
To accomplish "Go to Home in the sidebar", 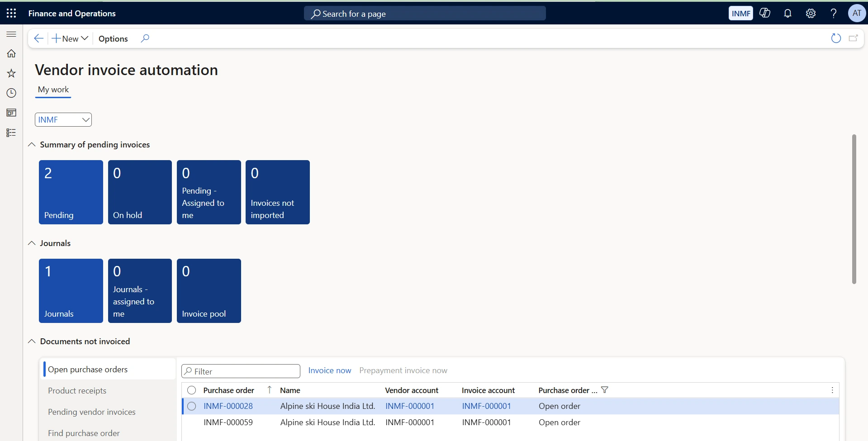I will point(11,53).
